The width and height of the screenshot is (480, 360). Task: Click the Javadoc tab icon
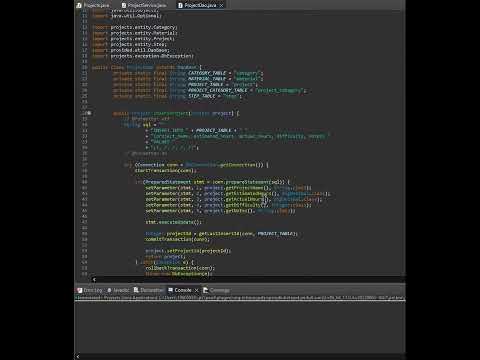click(x=109, y=290)
